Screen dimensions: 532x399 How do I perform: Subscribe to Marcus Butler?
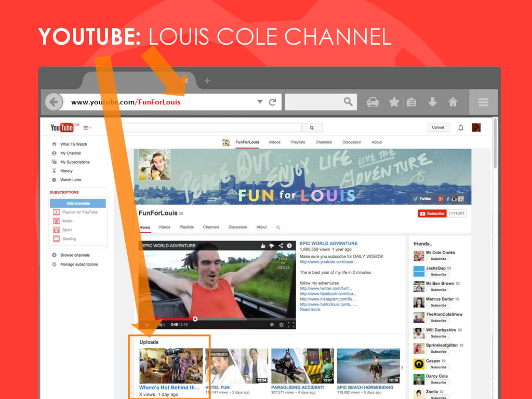tap(438, 305)
